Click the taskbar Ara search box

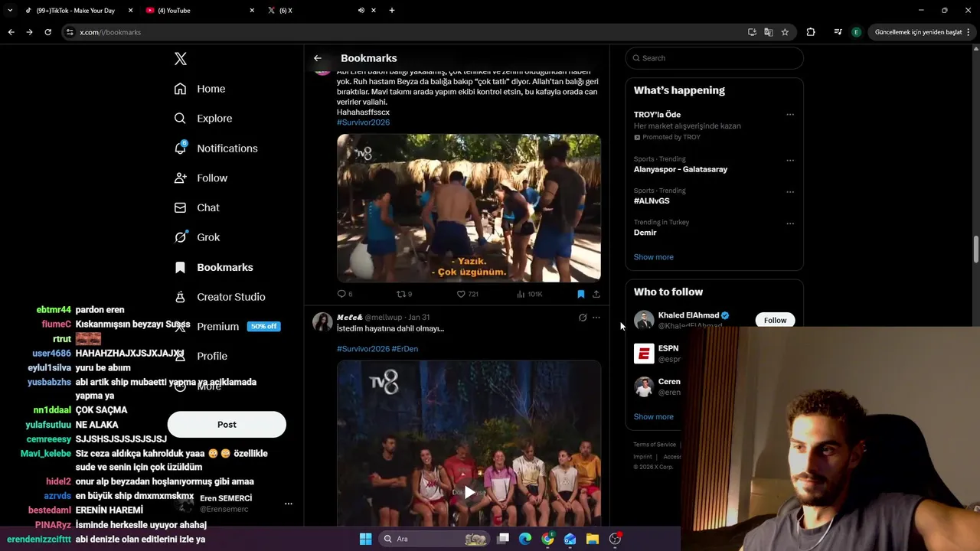[x=435, y=539]
